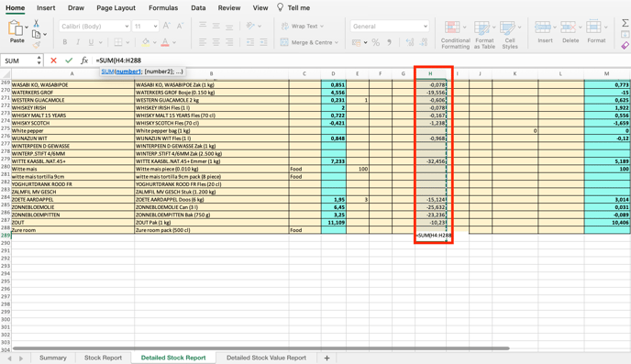Image resolution: width=631 pixels, height=364 pixels.
Task: Decrease font size with smaller A icon
Action: (x=180, y=27)
